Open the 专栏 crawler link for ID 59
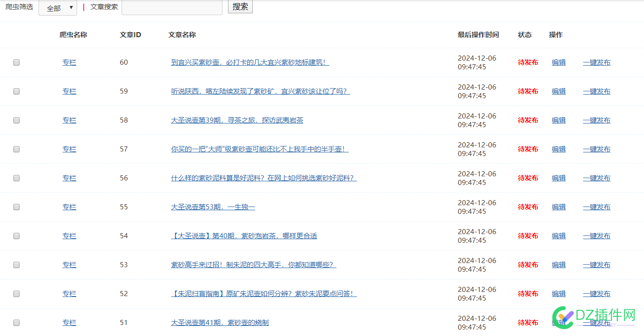644x336 pixels. (x=69, y=91)
